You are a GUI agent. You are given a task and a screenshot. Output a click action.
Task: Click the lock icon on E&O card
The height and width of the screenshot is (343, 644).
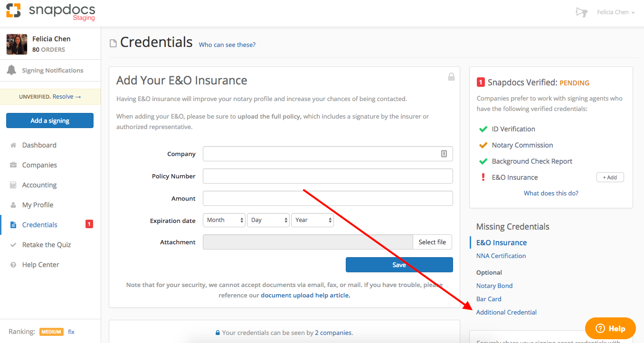pos(451,76)
